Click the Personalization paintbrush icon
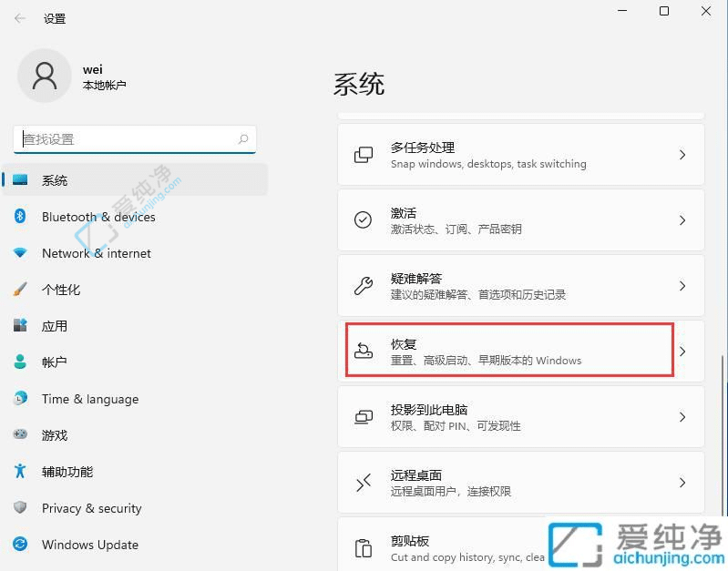 point(20,289)
